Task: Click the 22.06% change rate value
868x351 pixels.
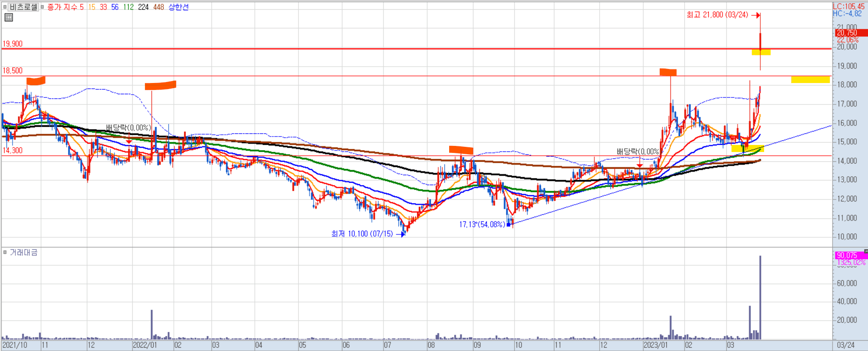Action: (x=847, y=40)
